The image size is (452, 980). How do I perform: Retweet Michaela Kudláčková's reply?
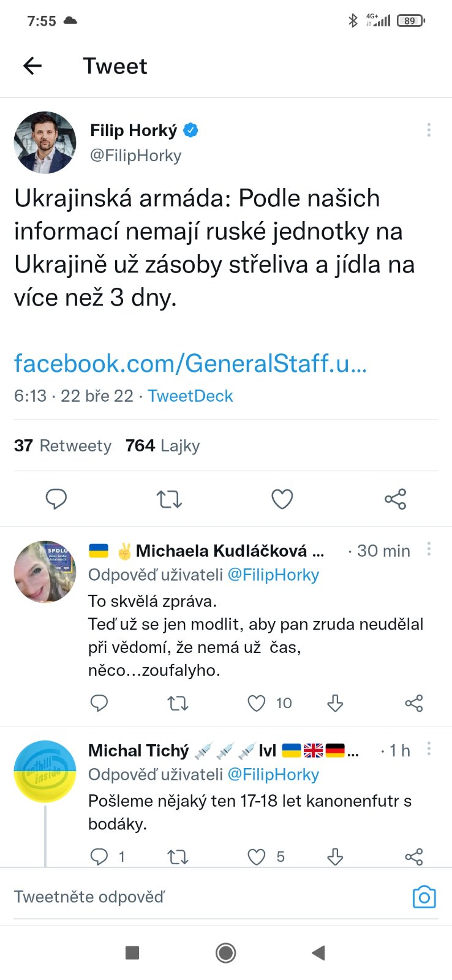pos(178,703)
